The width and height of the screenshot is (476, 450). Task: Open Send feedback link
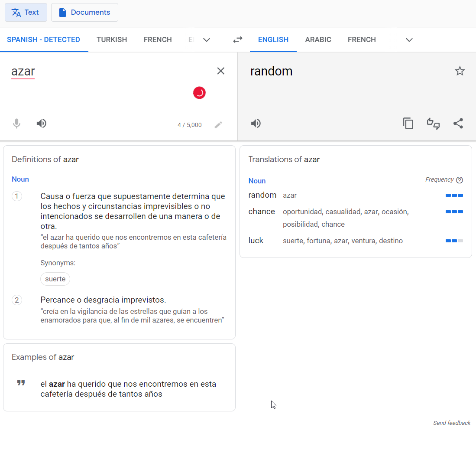(452, 423)
